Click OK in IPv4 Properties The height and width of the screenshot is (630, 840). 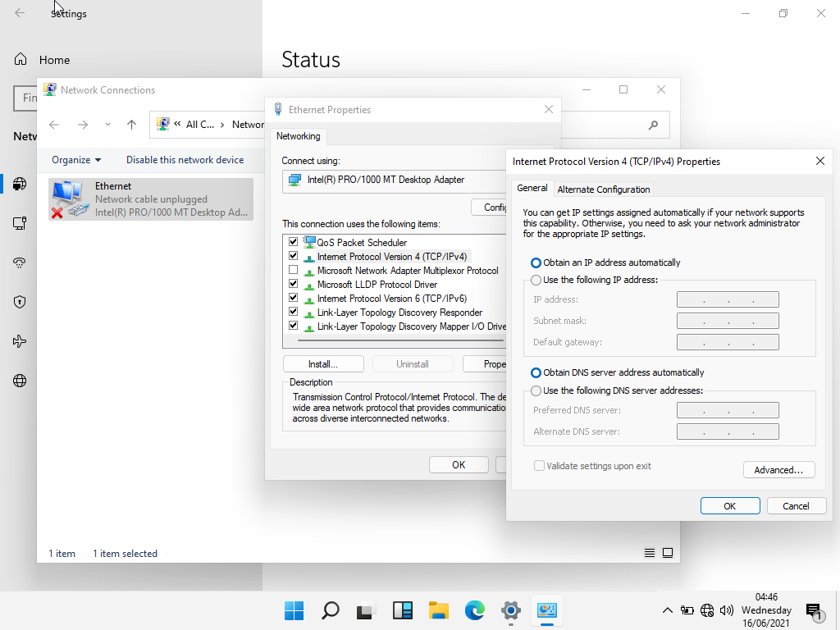click(729, 505)
